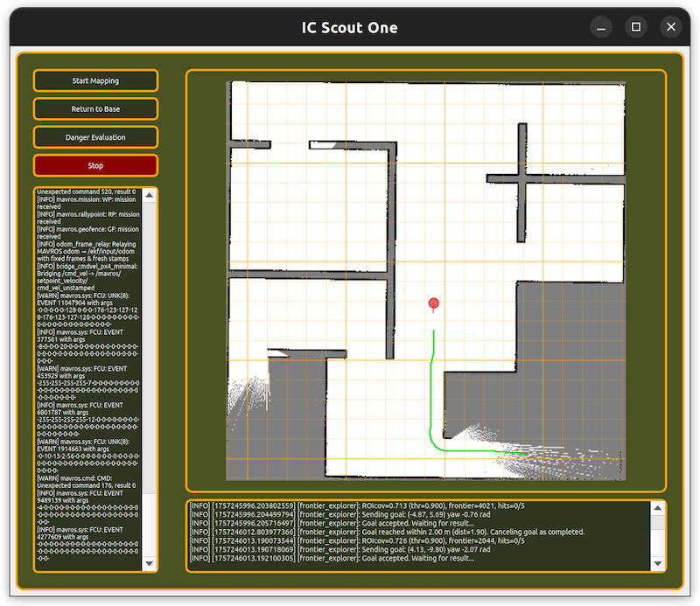Hit the red Stop button
The height and width of the screenshot is (606, 700).
pyautogui.click(x=95, y=165)
